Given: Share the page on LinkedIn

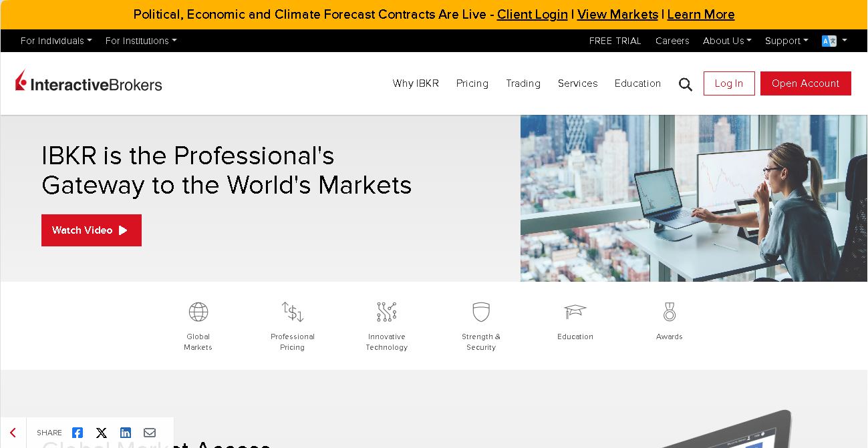Looking at the screenshot, I should point(126,433).
